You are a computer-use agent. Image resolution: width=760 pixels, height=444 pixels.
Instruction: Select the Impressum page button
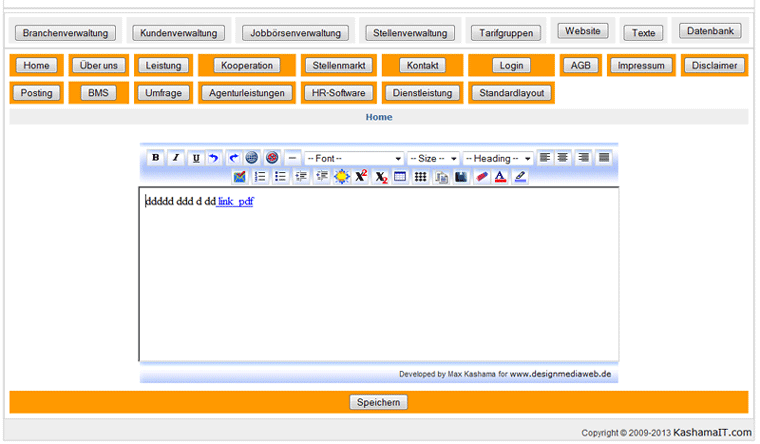[641, 66]
